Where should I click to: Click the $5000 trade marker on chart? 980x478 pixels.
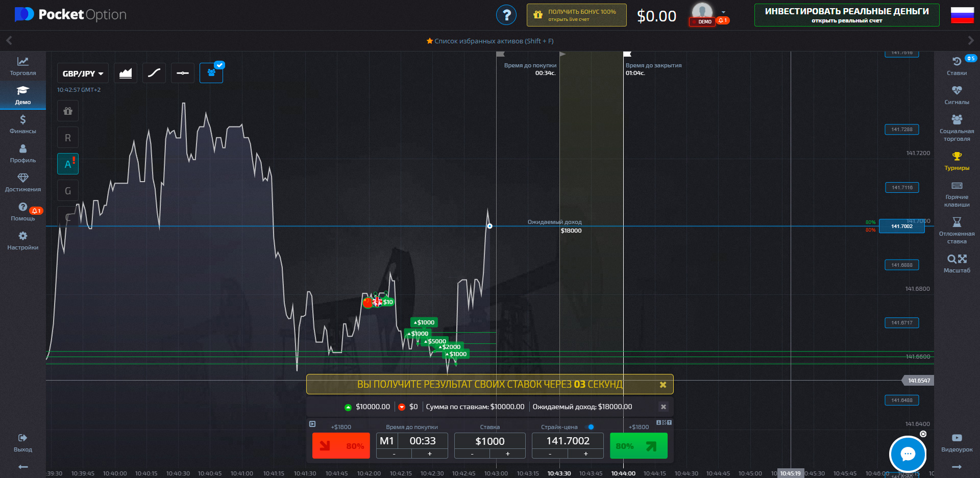point(435,341)
